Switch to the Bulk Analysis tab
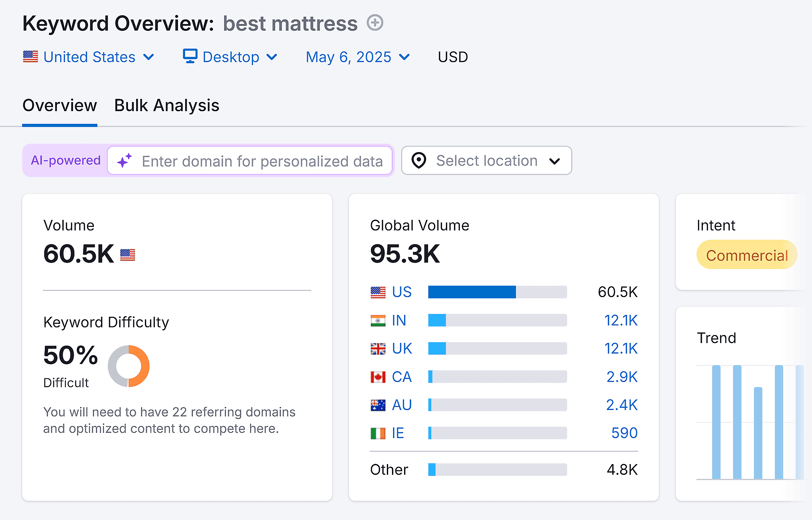The width and height of the screenshot is (812, 520). pyautogui.click(x=166, y=105)
